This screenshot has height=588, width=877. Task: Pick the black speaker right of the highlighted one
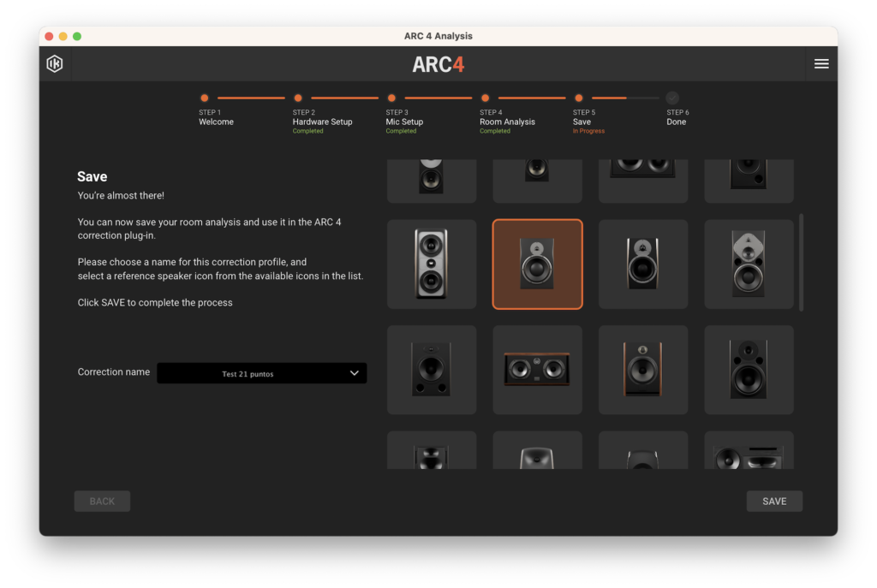(x=642, y=264)
